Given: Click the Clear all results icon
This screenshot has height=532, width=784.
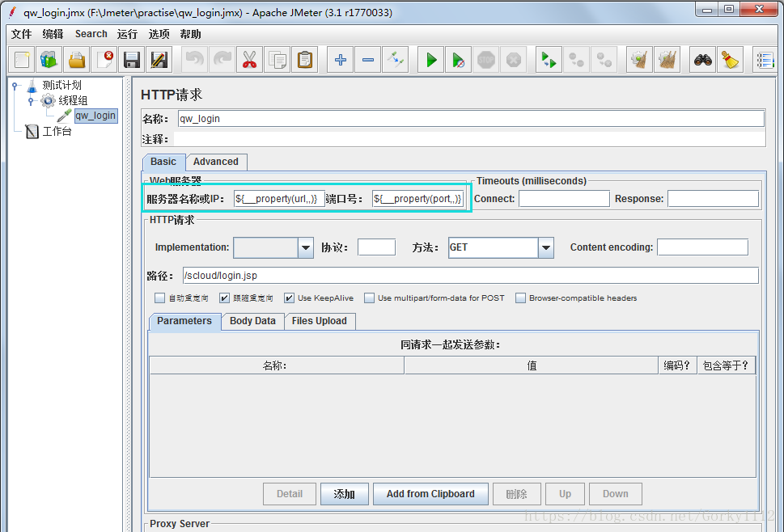Looking at the screenshot, I should click(667, 61).
